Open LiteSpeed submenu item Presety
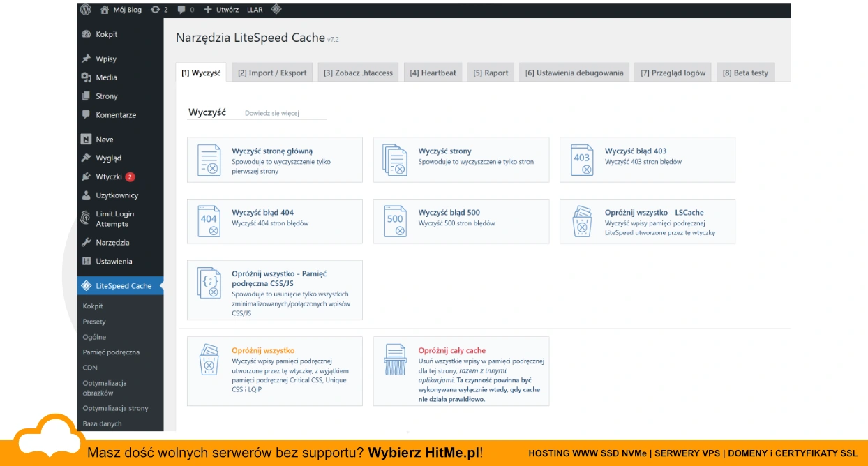868x466 pixels. click(x=94, y=322)
